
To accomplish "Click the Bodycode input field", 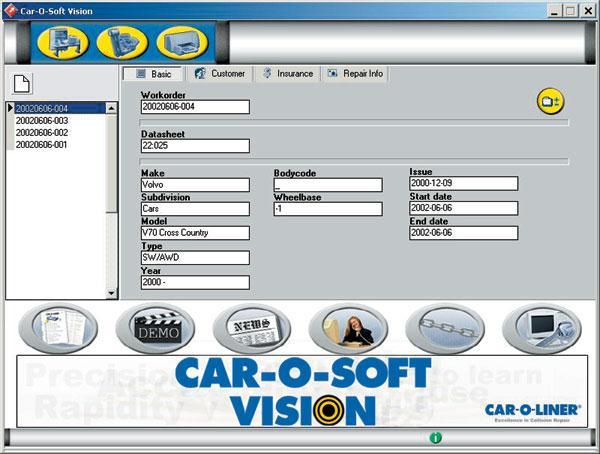I will click(328, 185).
